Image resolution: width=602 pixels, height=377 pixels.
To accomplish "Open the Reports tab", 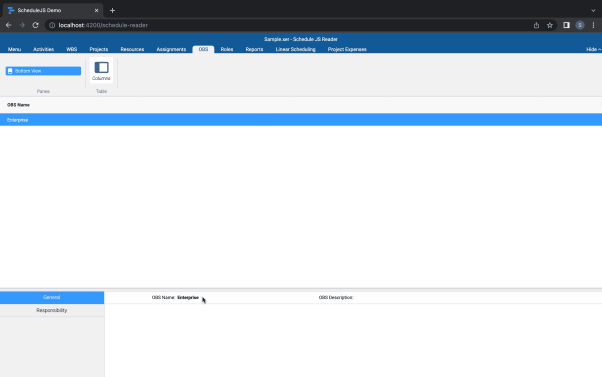I will pyautogui.click(x=254, y=49).
